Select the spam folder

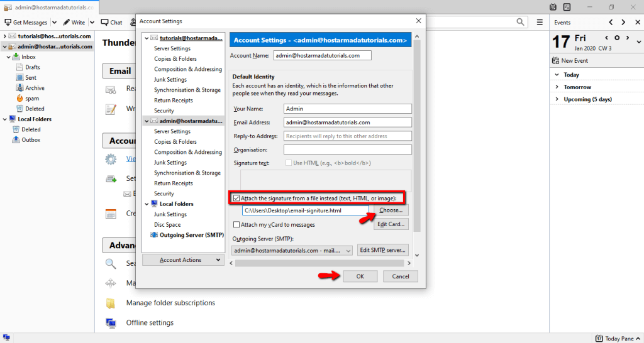(32, 98)
